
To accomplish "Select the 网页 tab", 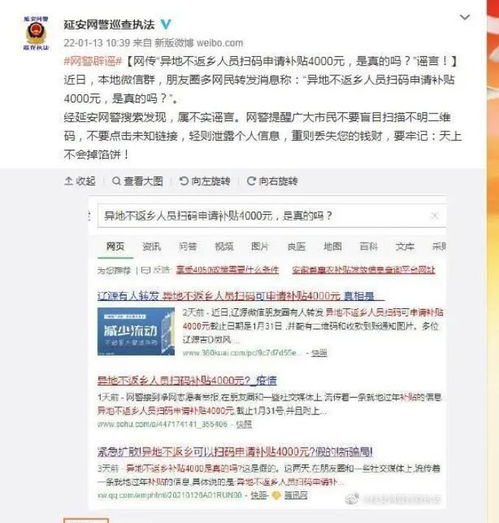I will tap(115, 246).
